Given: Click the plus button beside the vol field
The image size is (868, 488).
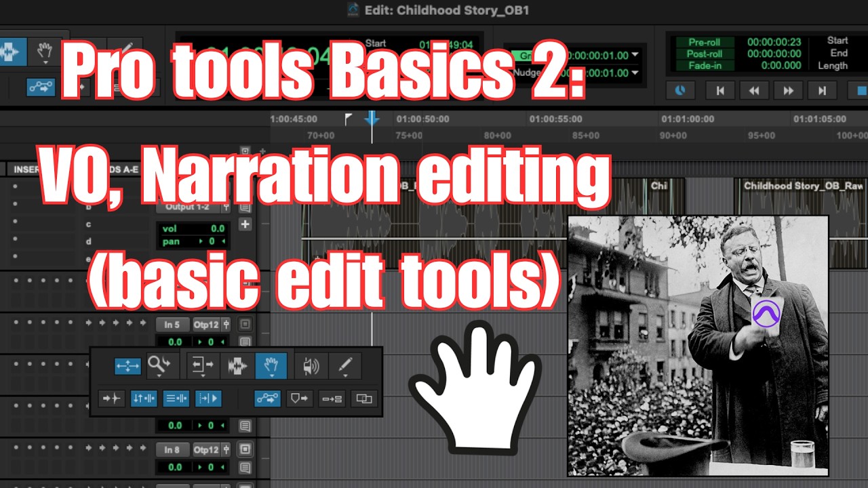Looking at the screenshot, I should (x=245, y=224).
